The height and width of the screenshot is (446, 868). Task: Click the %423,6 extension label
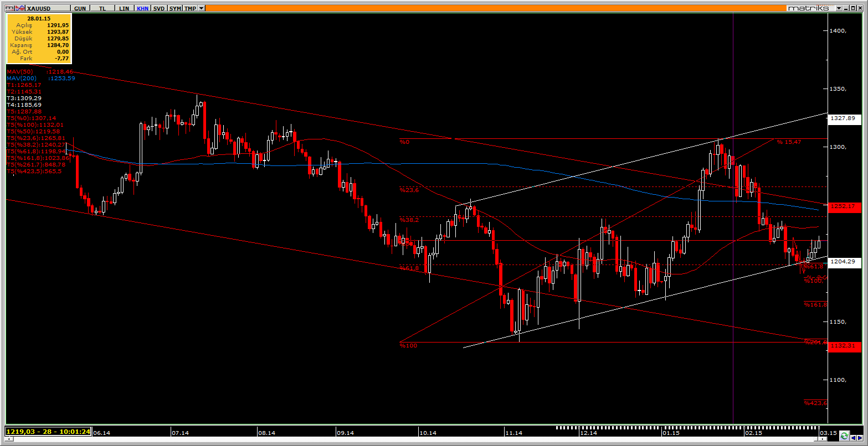[x=815, y=403]
